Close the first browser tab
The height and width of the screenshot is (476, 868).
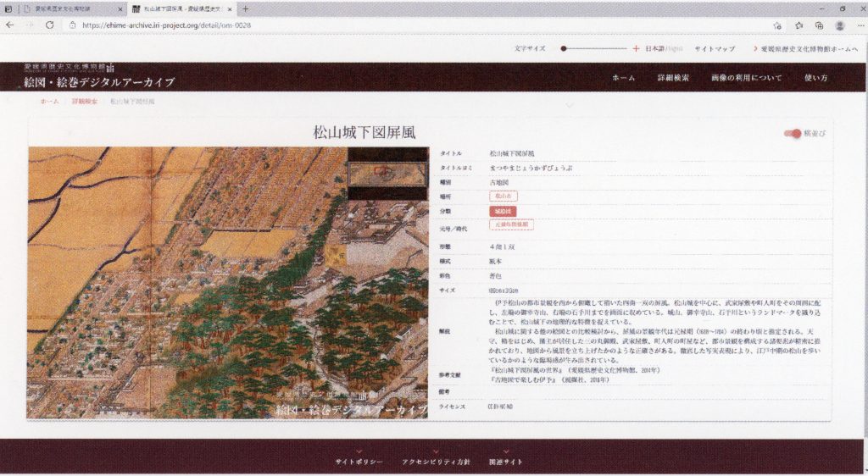120,9
